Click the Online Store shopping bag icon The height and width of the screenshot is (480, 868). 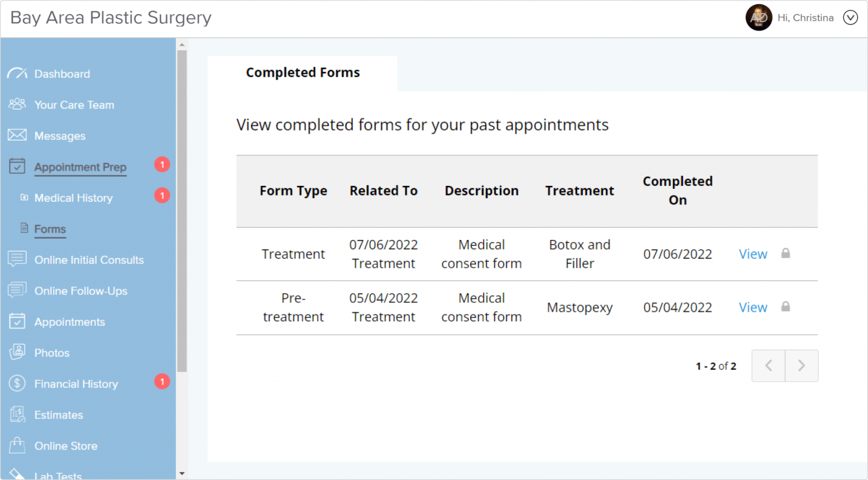[17, 445]
